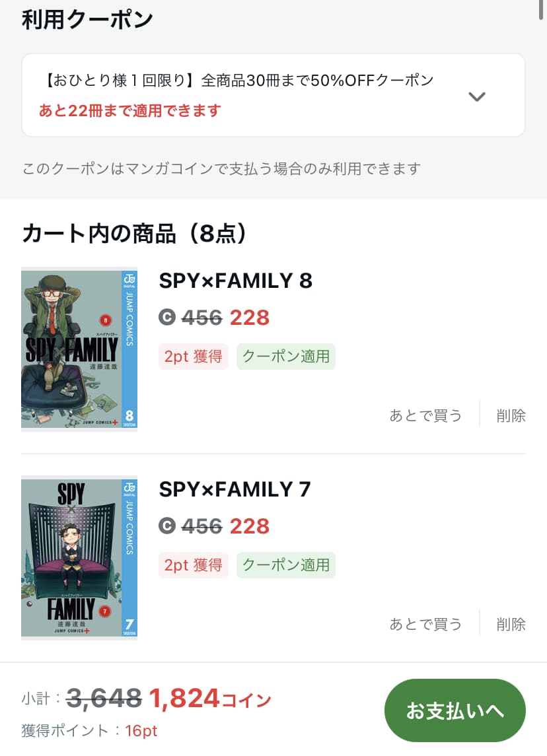Open SPY×FAMILY 7 cover thumbnail
Image resolution: width=547 pixels, height=756 pixels.
tap(79, 558)
